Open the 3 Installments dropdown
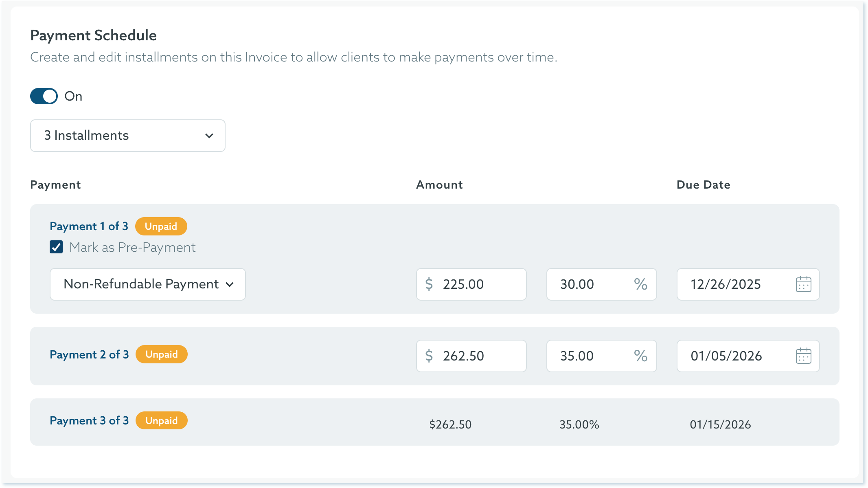 point(127,136)
